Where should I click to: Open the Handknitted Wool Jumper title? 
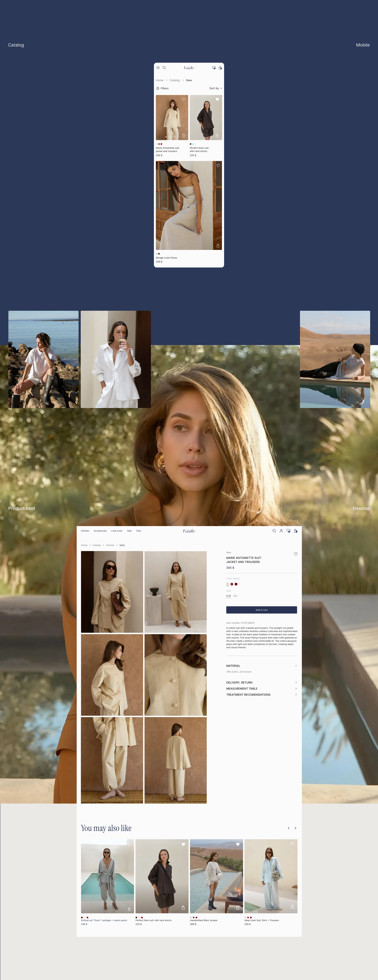click(x=204, y=920)
